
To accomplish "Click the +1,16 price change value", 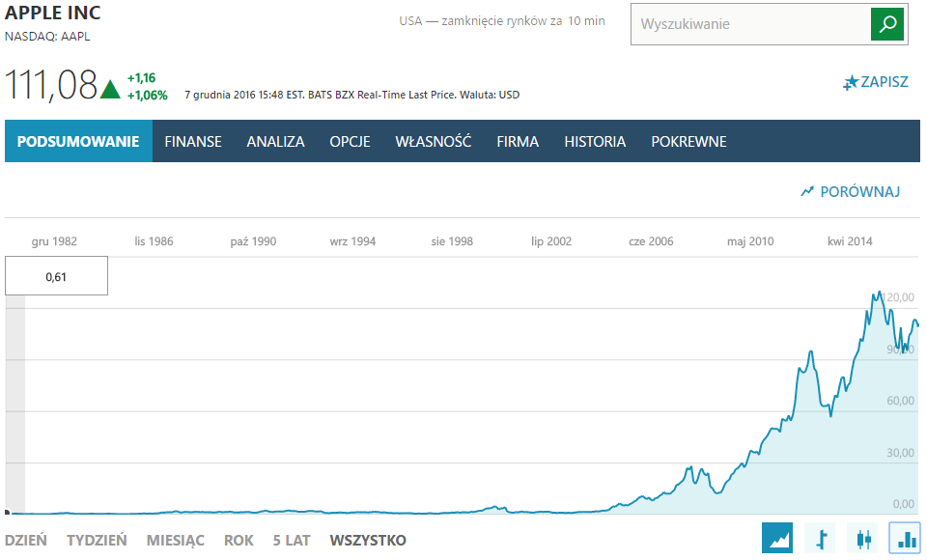I will pyautogui.click(x=141, y=77).
